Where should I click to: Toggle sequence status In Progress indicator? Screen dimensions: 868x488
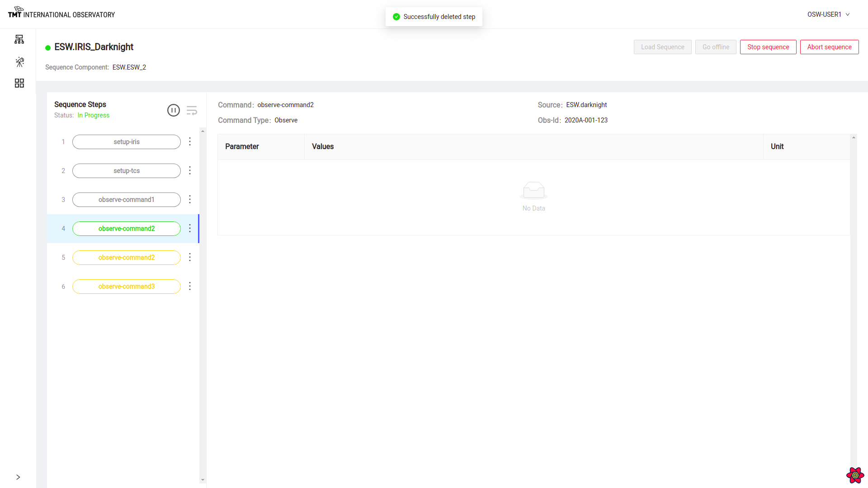point(93,115)
